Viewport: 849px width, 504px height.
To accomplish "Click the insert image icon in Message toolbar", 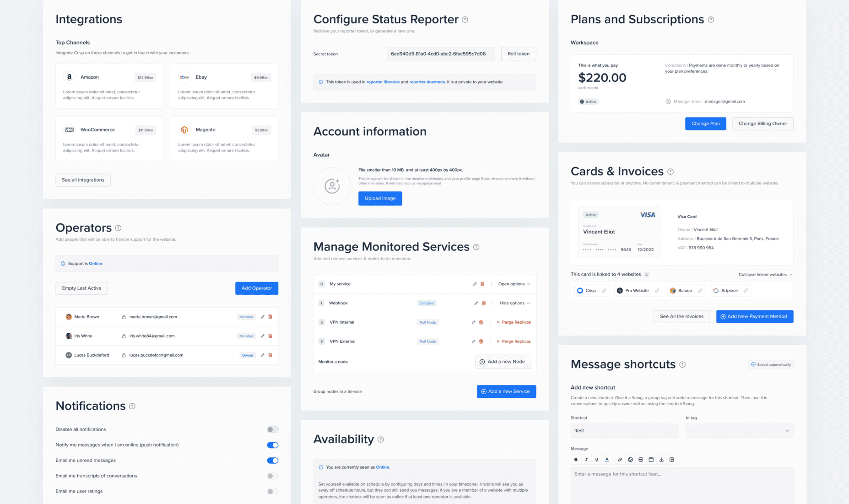I will tap(631, 460).
